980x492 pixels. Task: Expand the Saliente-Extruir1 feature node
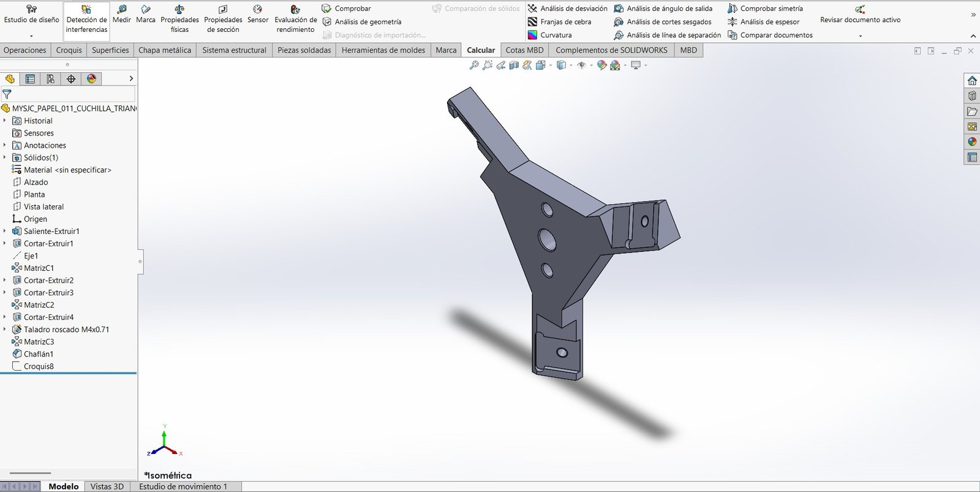coord(5,231)
